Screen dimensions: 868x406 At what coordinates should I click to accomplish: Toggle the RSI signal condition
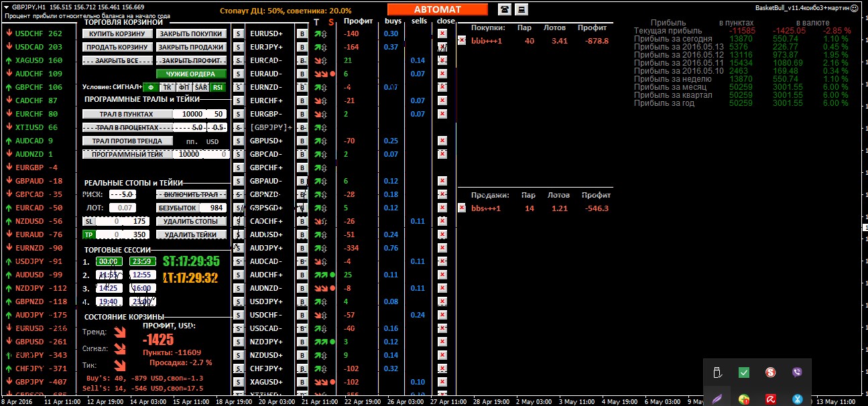[218, 87]
